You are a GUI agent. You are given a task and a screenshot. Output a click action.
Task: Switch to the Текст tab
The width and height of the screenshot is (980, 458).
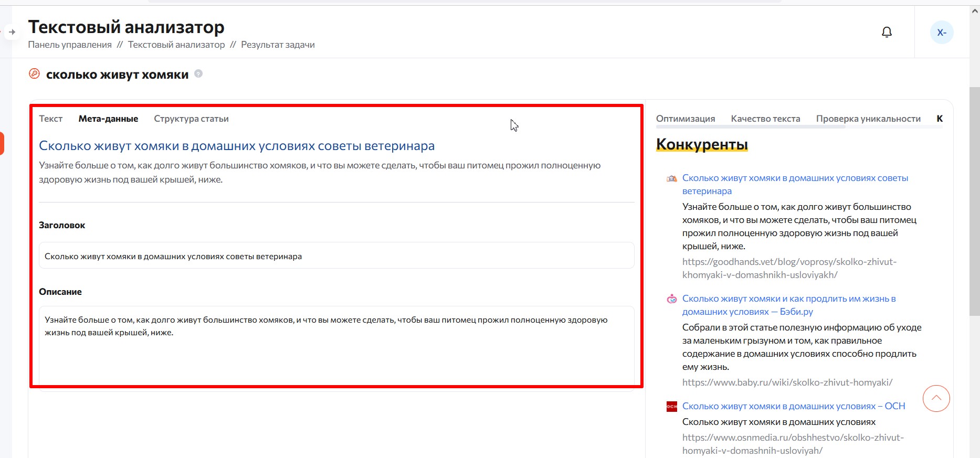pyautogui.click(x=50, y=119)
